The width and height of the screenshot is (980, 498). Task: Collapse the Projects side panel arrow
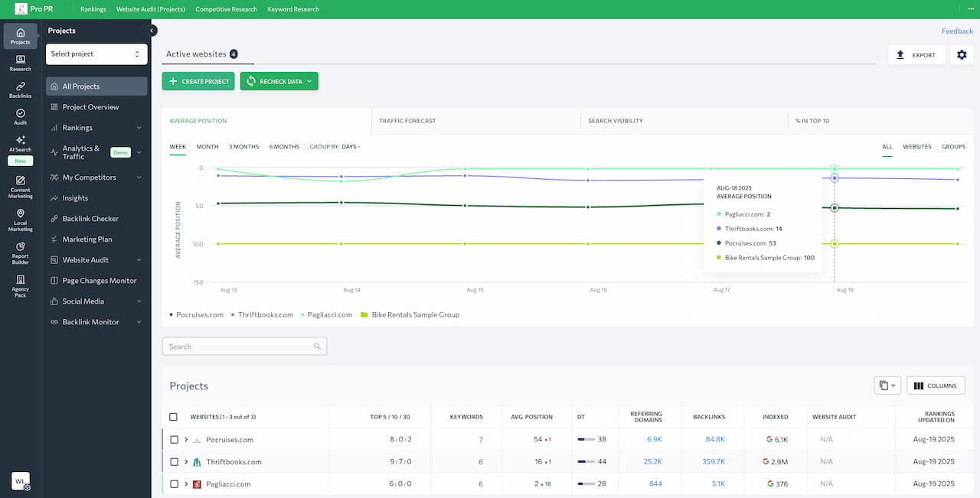(152, 31)
